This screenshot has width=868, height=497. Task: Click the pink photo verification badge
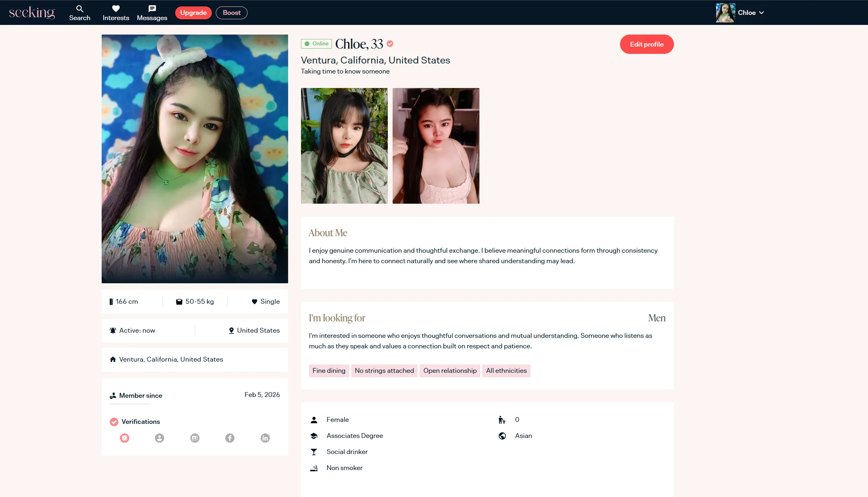point(125,438)
